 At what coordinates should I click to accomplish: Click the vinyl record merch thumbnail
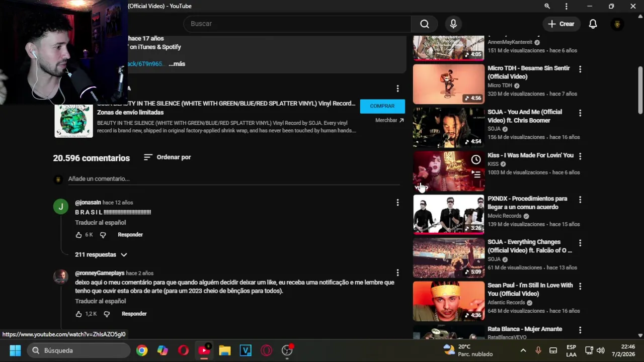click(73, 121)
